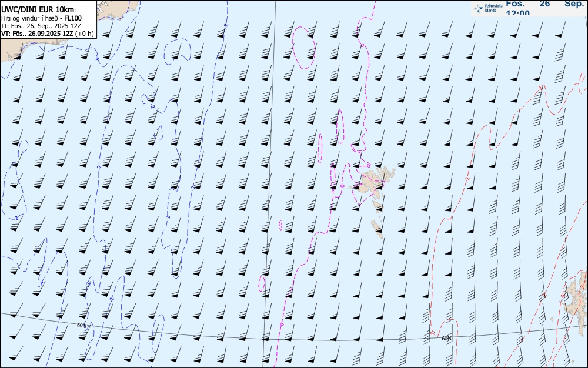Select the 'UWC/DINI EUR 10km:' title text
Screen dimensions: 588x368
[x=39, y=10]
